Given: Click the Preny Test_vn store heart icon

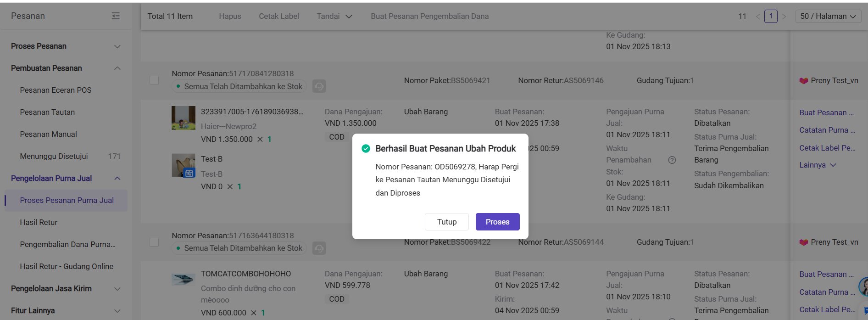Looking at the screenshot, I should 803,81.
